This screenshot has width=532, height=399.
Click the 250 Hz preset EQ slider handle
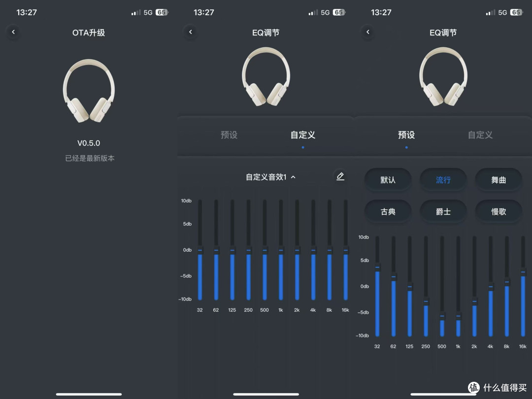coord(426,301)
